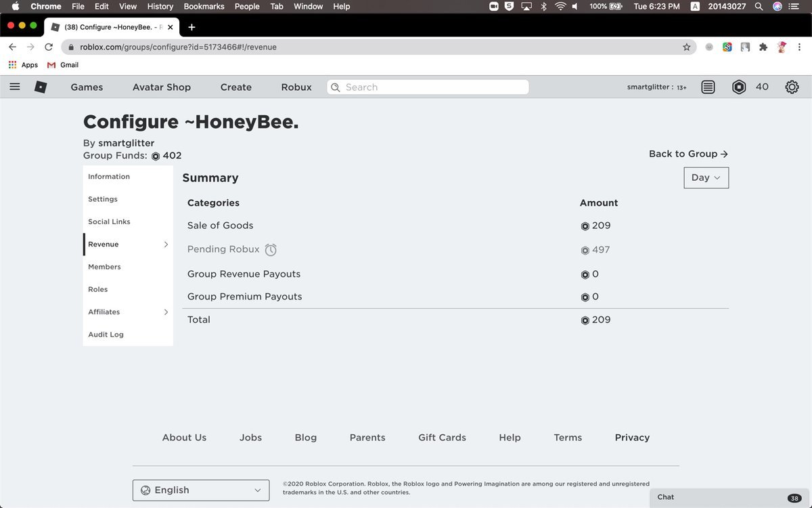812x508 pixels.
Task: Click the Robux icon beside Group Funds
Action: pyautogui.click(x=156, y=156)
